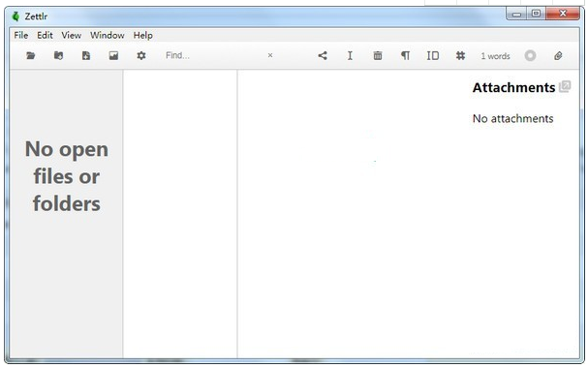Open the Help menu
This screenshot has width=588, height=368.
click(142, 35)
